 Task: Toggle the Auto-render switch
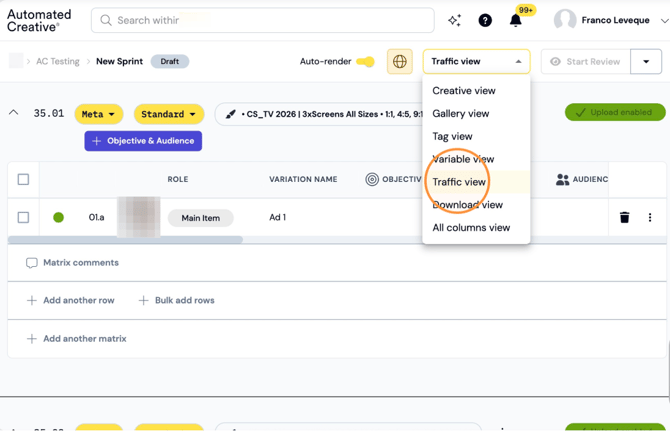coord(366,62)
